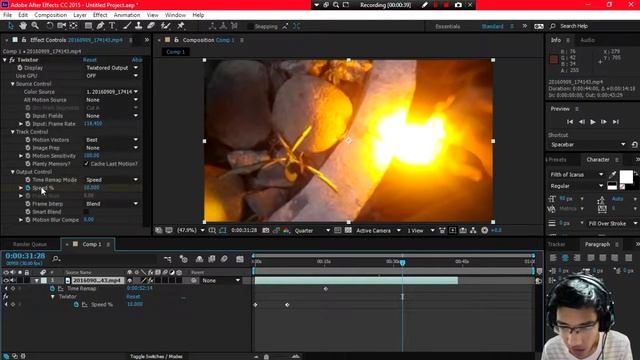Toggle the Snapping checkbox
The width and height of the screenshot is (640, 360).
click(250, 26)
